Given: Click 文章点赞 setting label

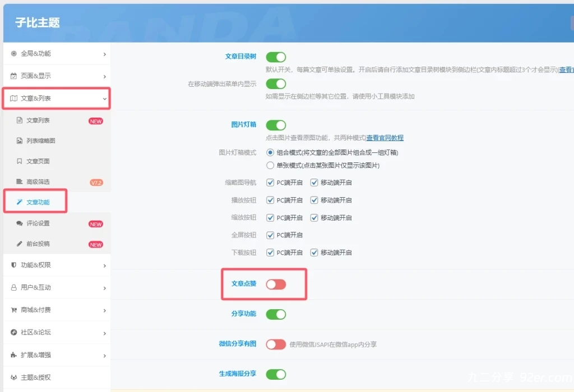Looking at the screenshot, I should (x=244, y=283).
